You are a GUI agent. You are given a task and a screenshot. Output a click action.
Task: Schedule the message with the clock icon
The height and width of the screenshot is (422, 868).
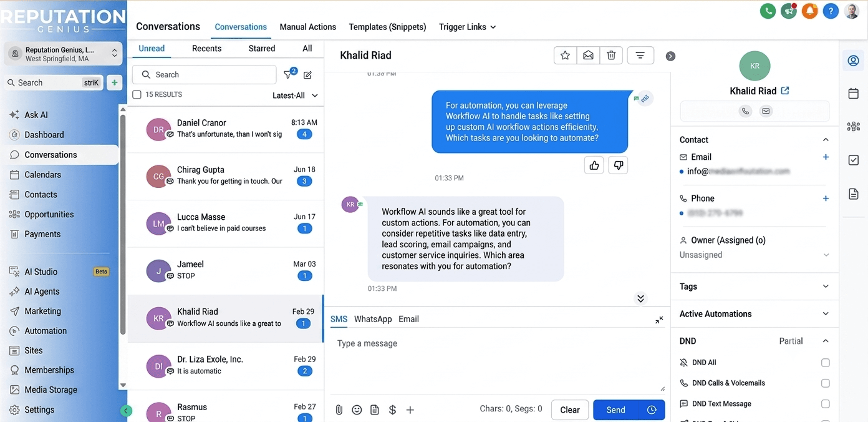click(652, 410)
